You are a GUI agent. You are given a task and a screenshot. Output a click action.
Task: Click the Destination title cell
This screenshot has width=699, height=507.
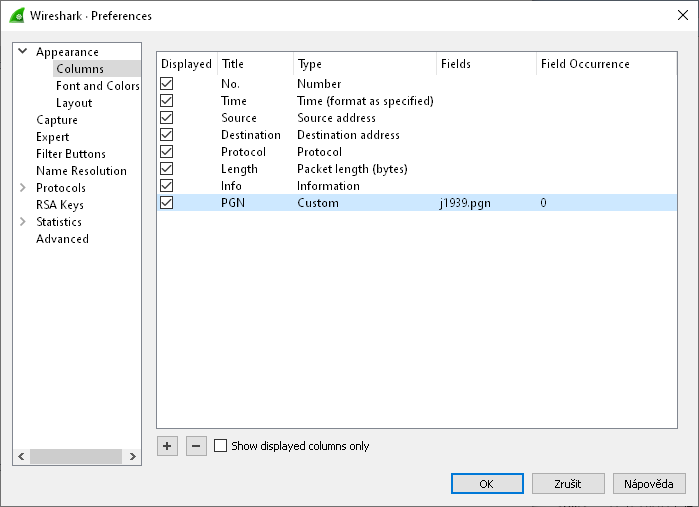coord(251,135)
